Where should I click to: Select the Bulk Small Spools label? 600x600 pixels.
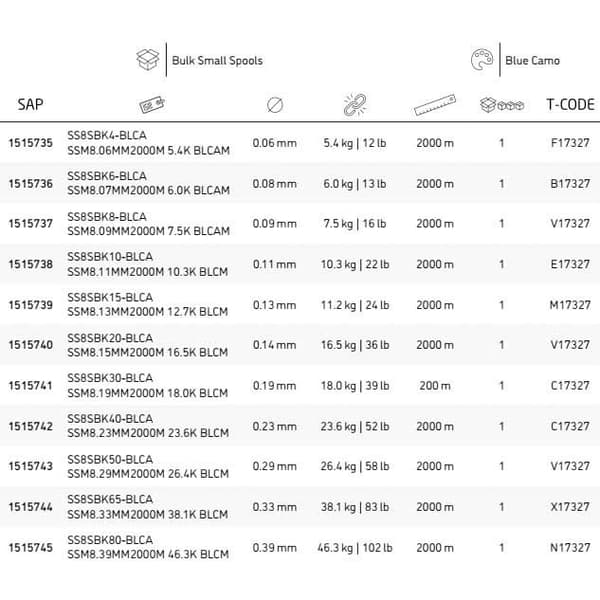tap(217, 60)
